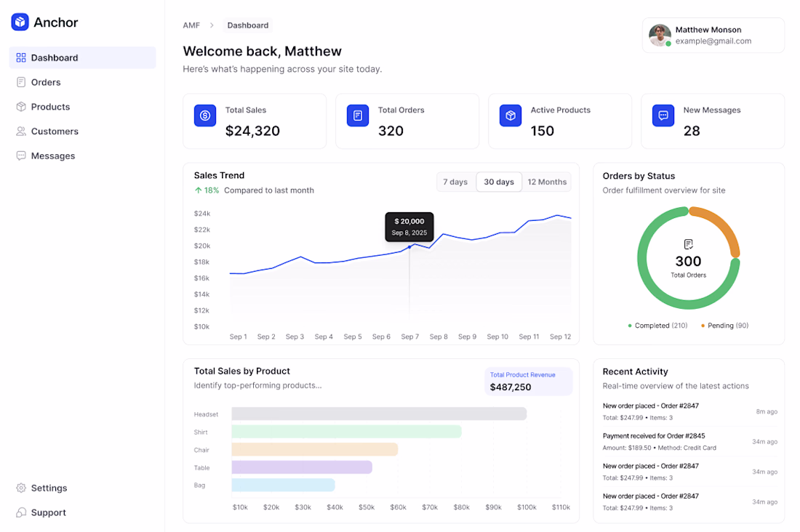The height and width of the screenshot is (532, 800).
Task: Click the Dashboard grid icon in sidebar
Action: coord(21,57)
